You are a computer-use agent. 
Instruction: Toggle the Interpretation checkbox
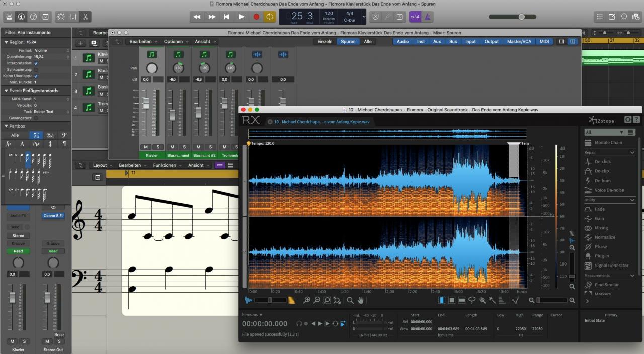(36, 63)
